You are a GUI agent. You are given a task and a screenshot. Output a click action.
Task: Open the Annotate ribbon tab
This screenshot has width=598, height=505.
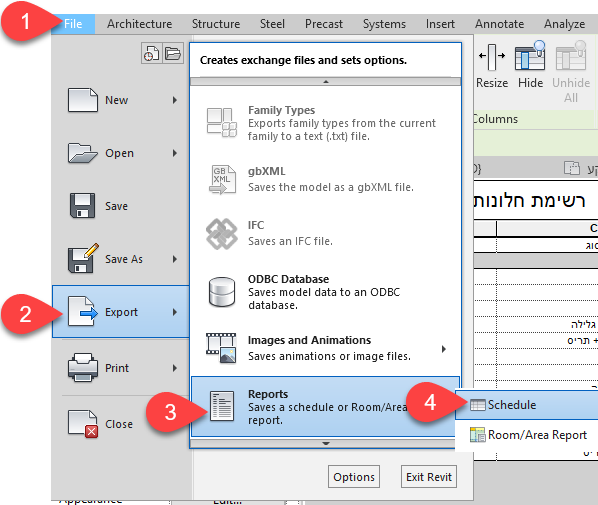pos(499,24)
